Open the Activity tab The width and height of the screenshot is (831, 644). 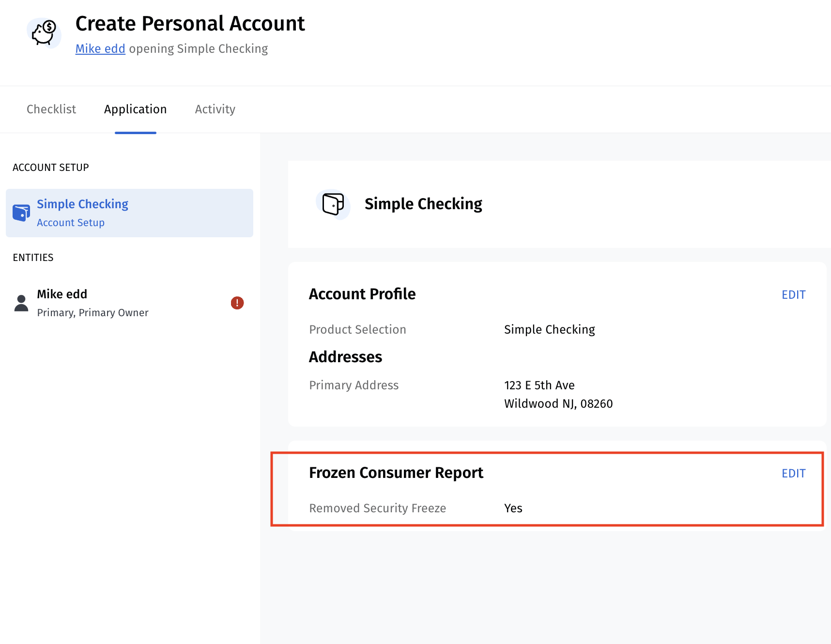click(x=215, y=109)
